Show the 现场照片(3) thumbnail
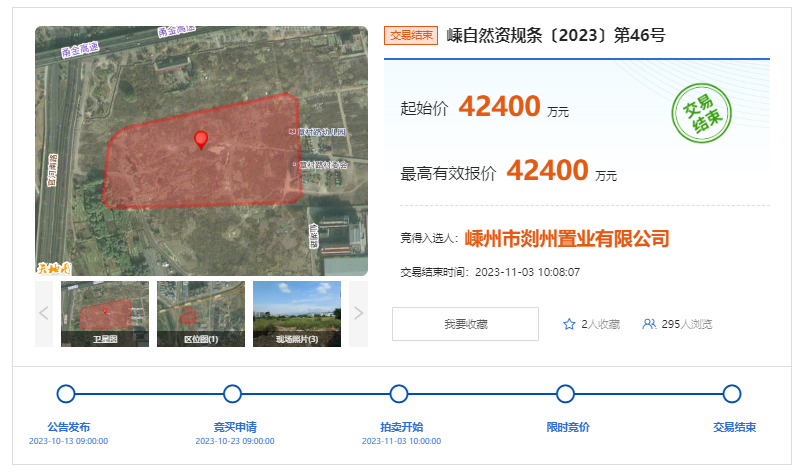Screen dimensions: 802x472 coord(297,313)
